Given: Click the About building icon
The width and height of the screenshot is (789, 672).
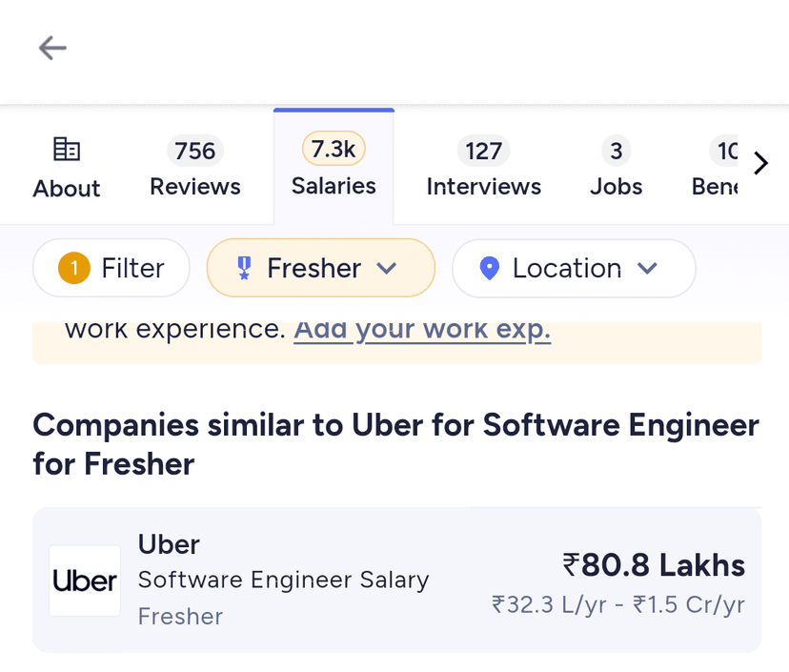Looking at the screenshot, I should tap(67, 150).
